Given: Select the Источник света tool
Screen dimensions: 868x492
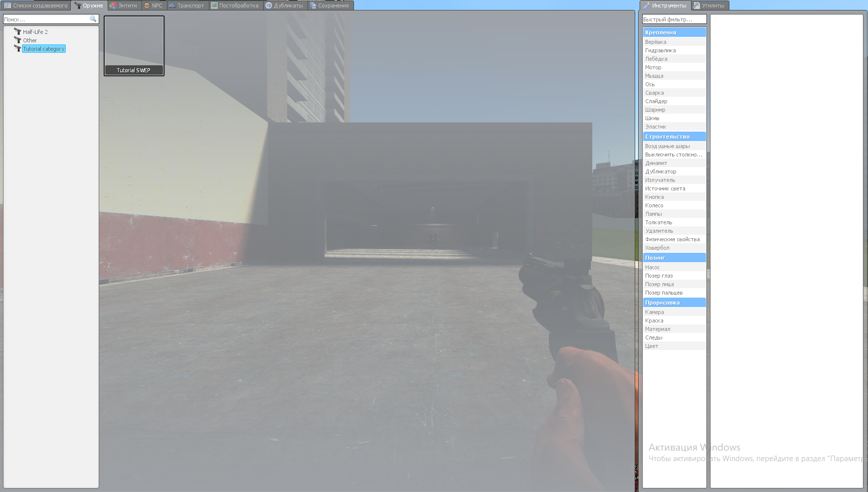Looking at the screenshot, I should pos(674,188).
